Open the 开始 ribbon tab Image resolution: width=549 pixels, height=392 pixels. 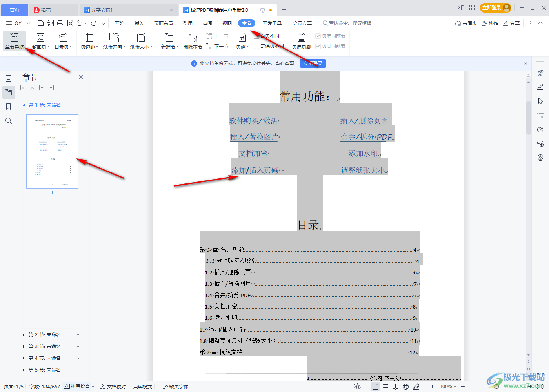pos(120,23)
